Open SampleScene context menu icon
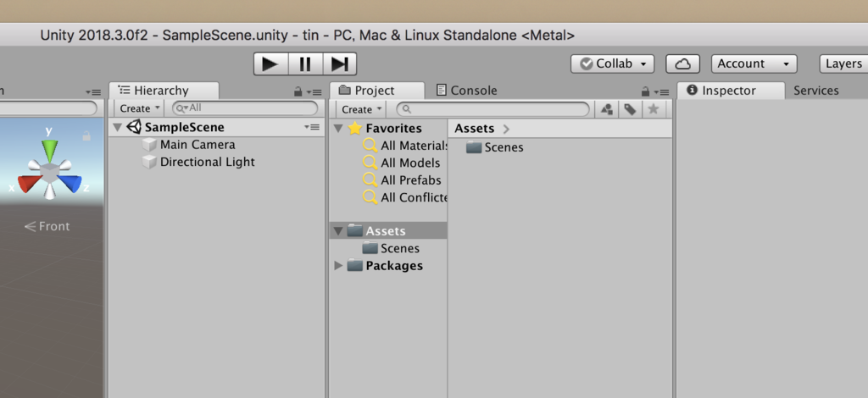The width and height of the screenshot is (868, 398). (312, 127)
